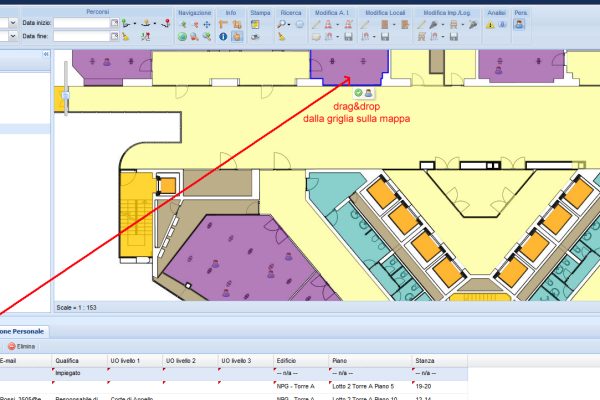Click the Data fine input field
Viewport: 600px width, 400px height.
click(x=82, y=36)
